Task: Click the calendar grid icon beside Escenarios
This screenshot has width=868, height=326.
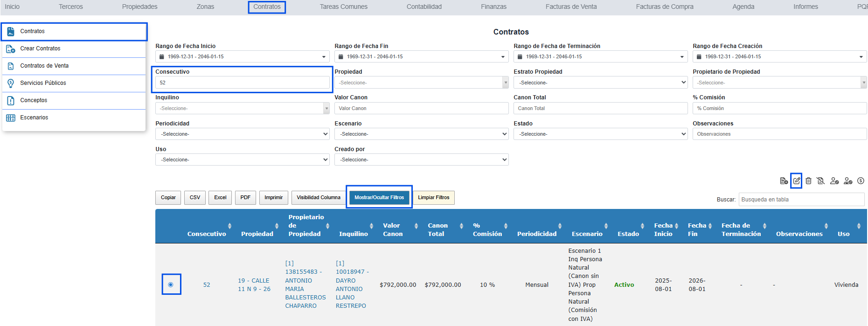Action: (11, 118)
